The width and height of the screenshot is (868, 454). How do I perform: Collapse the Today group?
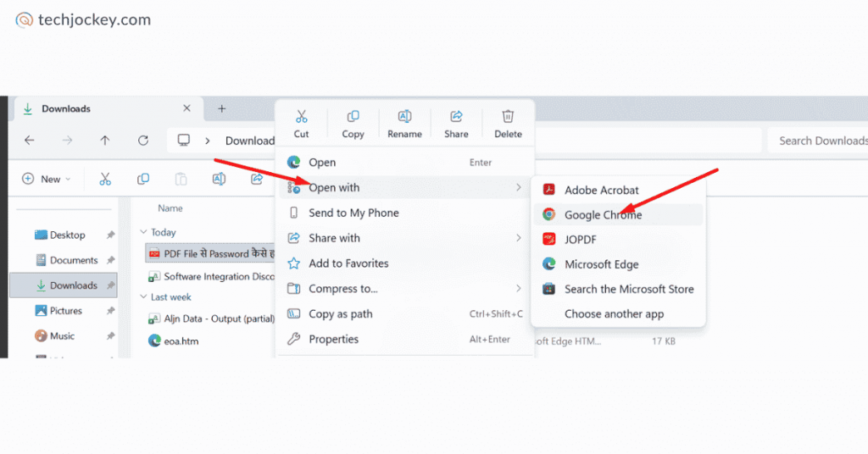tap(143, 232)
